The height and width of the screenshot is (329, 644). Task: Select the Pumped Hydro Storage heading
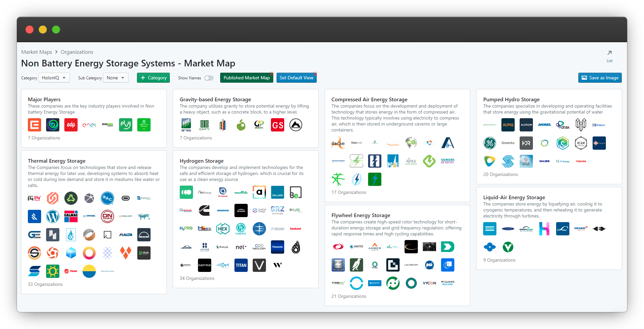(511, 100)
